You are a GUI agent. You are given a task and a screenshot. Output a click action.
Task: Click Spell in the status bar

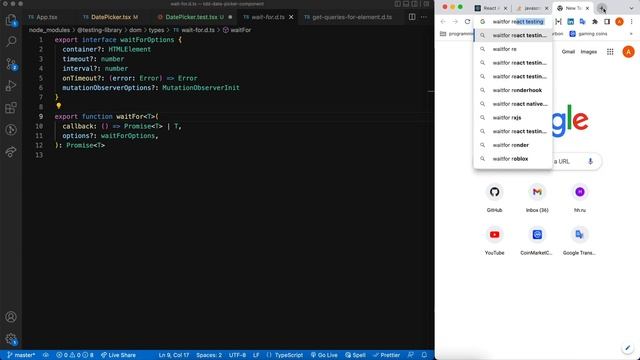[356, 355]
